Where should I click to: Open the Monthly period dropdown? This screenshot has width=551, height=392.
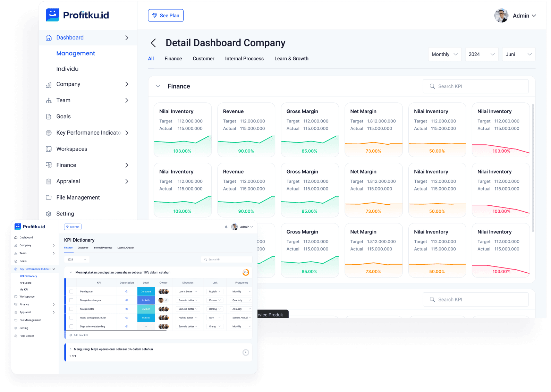444,54
